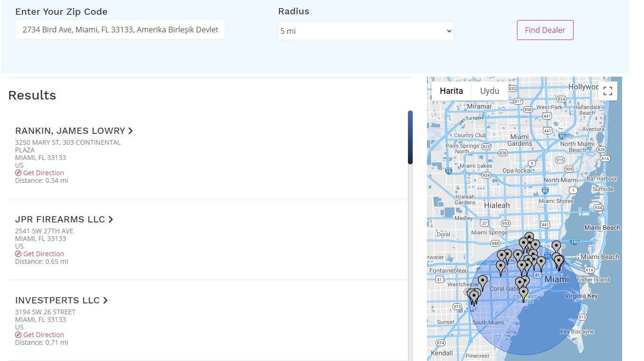Screen dimensions: 644x361
Task: Open the INVESTPERTS LLC dealer title
Action: click(57, 301)
